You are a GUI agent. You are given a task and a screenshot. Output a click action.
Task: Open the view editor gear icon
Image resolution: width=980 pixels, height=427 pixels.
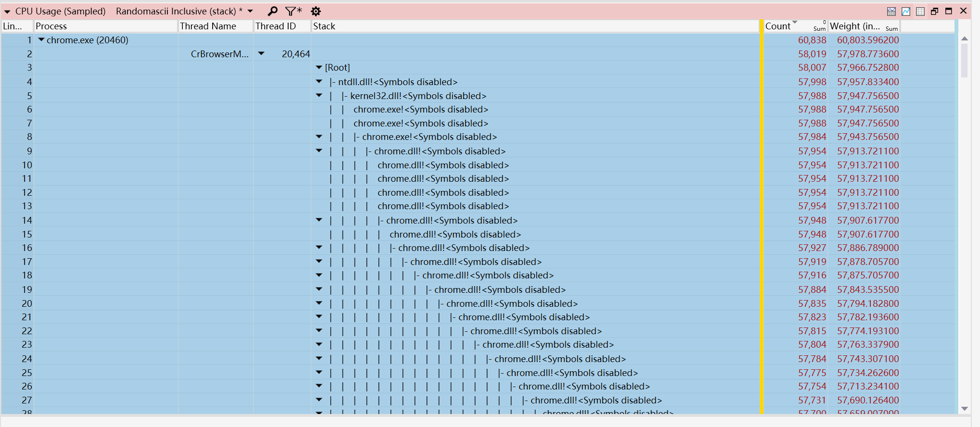pos(316,11)
